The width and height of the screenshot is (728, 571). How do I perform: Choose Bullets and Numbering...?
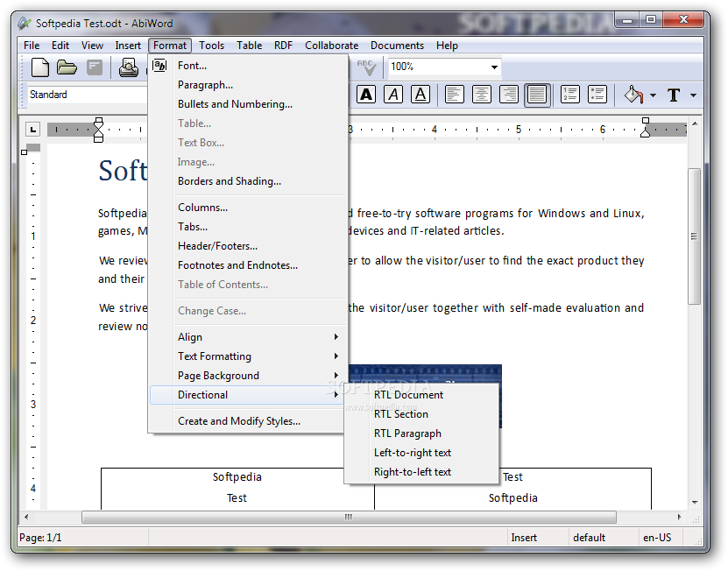[x=249, y=104]
